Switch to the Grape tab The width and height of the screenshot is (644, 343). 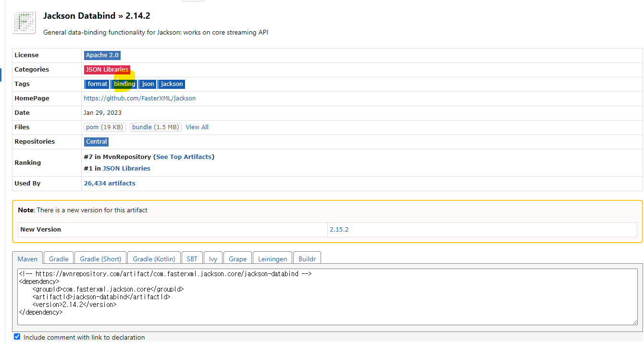[x=237, y=258]
